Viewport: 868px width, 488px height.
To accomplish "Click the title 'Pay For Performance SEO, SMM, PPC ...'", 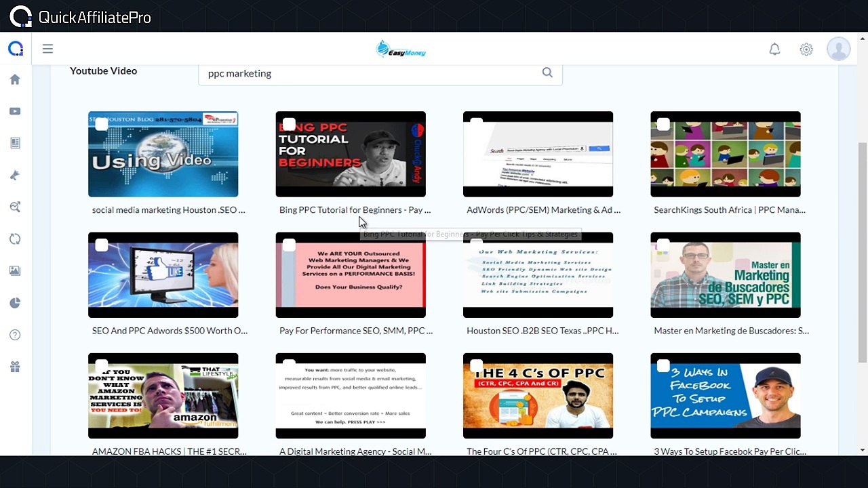I will tap(356, 331).
